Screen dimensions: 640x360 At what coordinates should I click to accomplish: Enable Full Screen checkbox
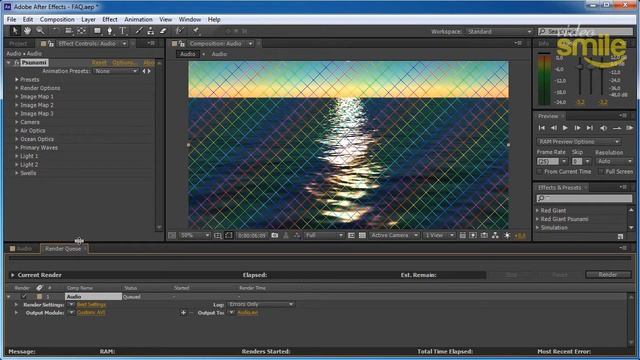(601, 172)
